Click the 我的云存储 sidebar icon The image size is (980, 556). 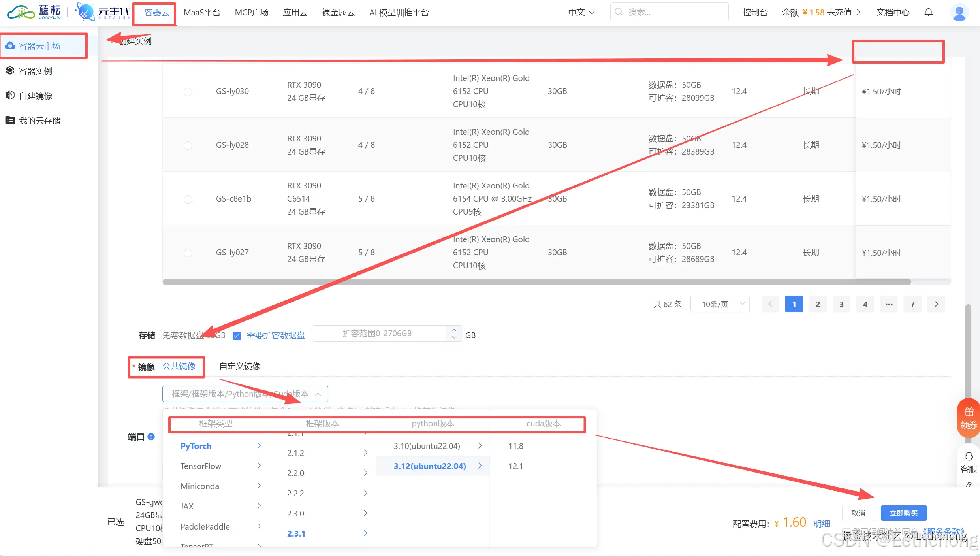pyautogui.click(x=10, y=121)
